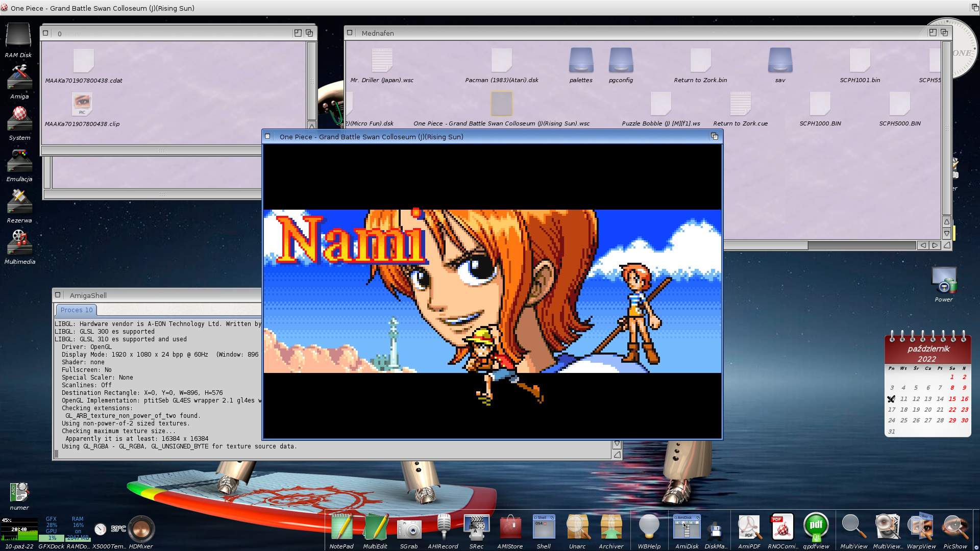Click AmigaShell scroll down arrow
Screen dimensions: 980x551
coord(617,444)
